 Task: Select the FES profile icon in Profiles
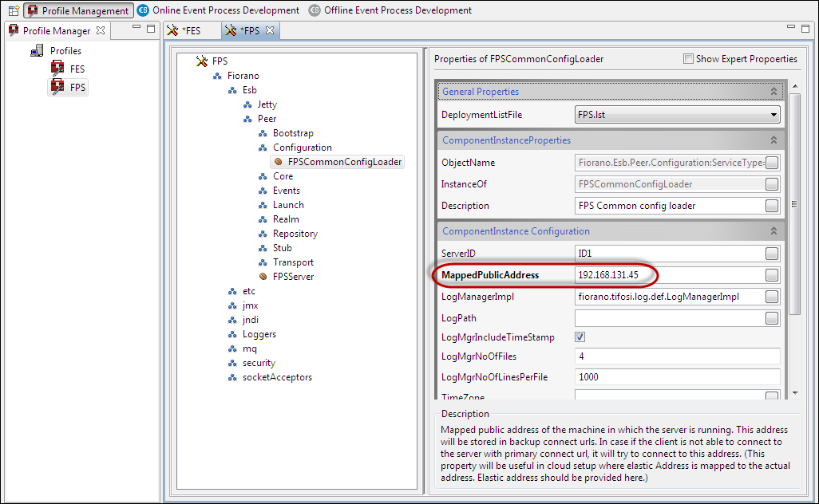tap(57, 69)
